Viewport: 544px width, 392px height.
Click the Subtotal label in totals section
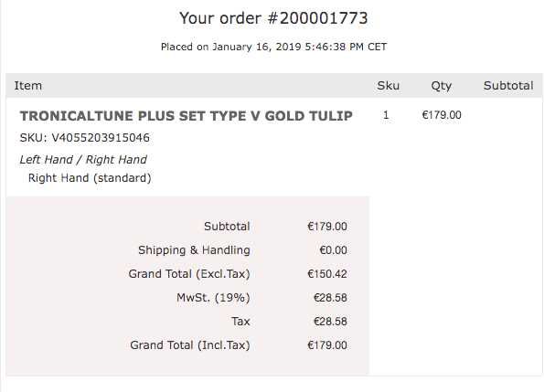coord(227,227)
